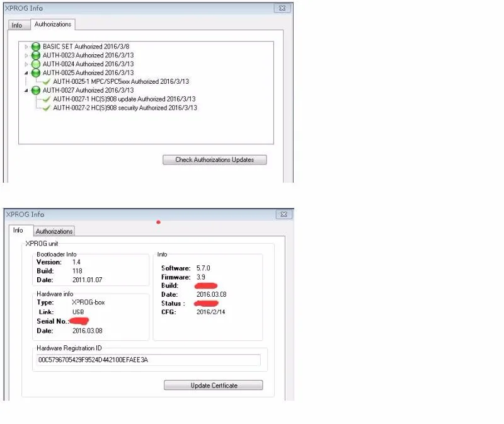Screen dimensions: 504x424
Task: Click the Serial No. label
Action: pos(52,321)
